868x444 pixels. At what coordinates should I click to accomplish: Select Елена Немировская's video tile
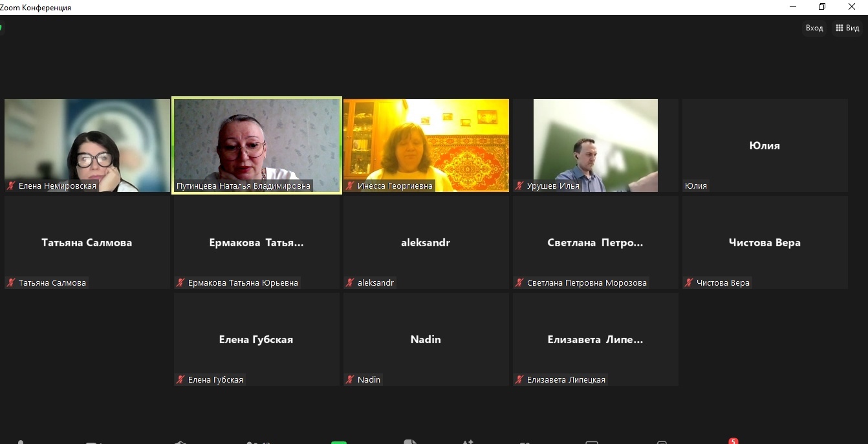(x=87, y=145)
